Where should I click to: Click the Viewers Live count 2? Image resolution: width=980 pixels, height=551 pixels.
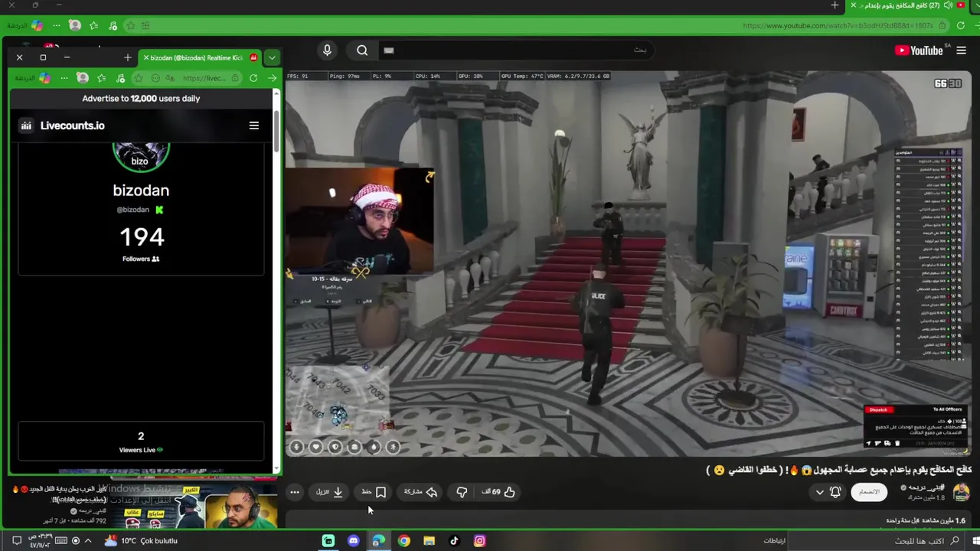pyautogui.click(x=141, y=436)
